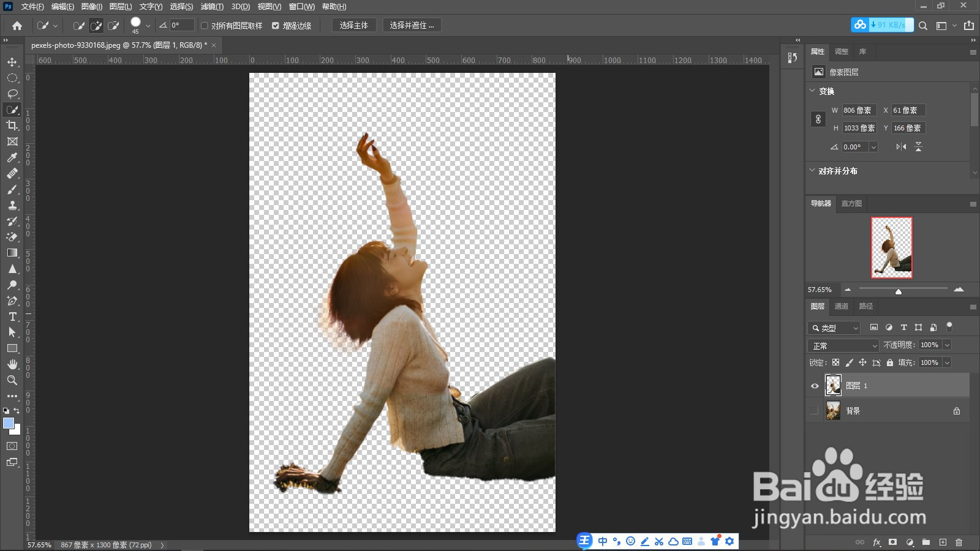Click the 选择并遮住 button
Image resolution: width=980 pixels, height=551 pixels.
[x=412, y=25]
